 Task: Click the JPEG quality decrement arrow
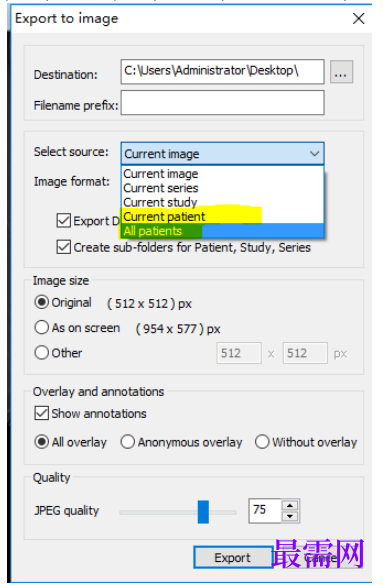tap(290, 516)
